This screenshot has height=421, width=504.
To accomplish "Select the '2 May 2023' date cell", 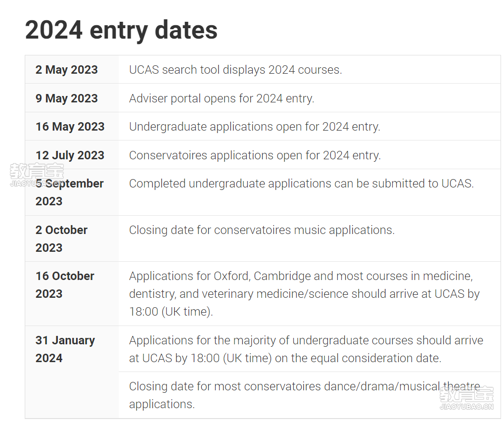I will (x=72, y=69).
